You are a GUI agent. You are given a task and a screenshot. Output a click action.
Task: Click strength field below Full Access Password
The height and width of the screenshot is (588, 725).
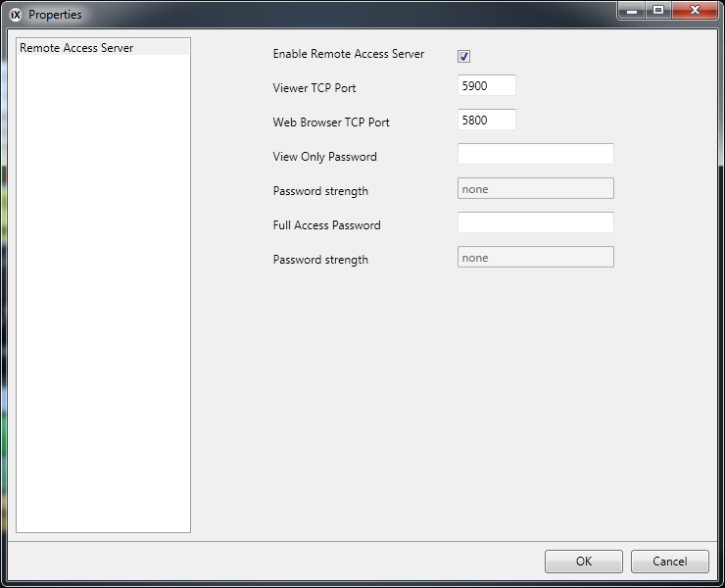(x=535, y=258)
